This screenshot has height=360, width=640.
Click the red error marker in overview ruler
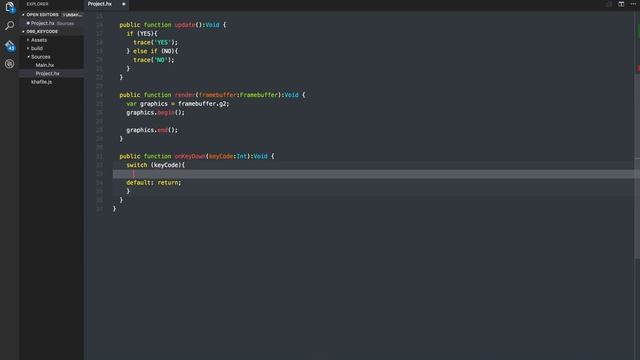point(638,69)
